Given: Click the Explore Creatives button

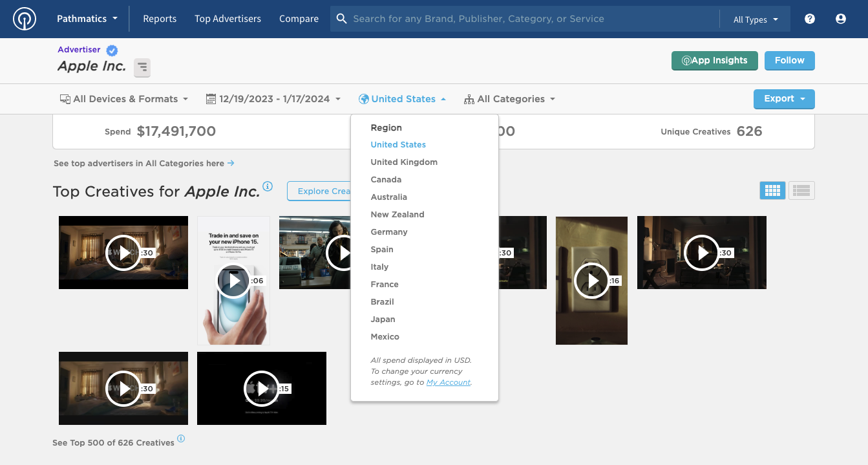Looking at the screenshot, I should 319,191.
